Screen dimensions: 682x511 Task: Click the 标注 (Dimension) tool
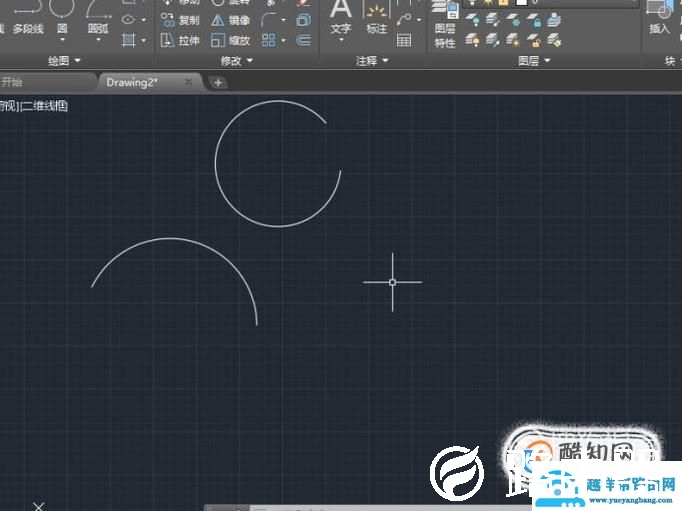(376, 18)
